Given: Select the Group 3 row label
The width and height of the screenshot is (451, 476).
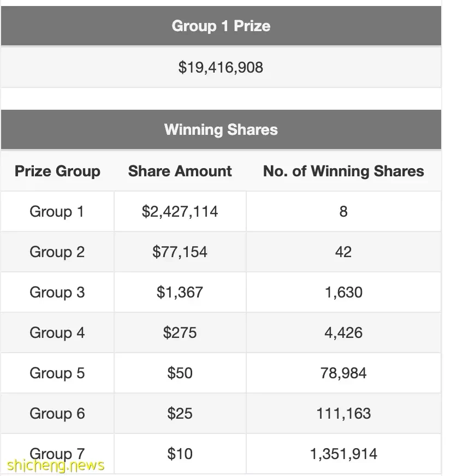Looking at the screenshot, I should [x=57, y=293].
